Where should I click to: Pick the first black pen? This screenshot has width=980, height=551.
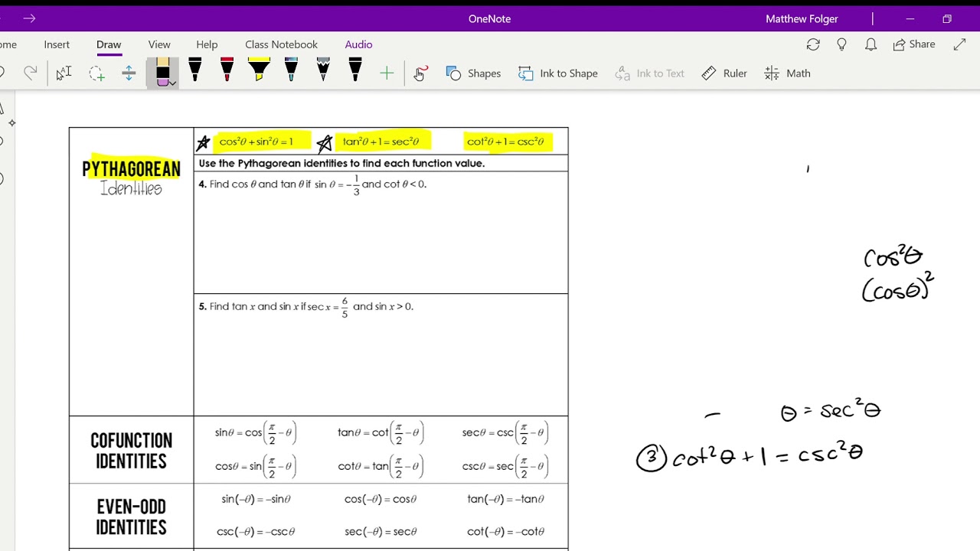pyautogui.click(x=195, y=70)
